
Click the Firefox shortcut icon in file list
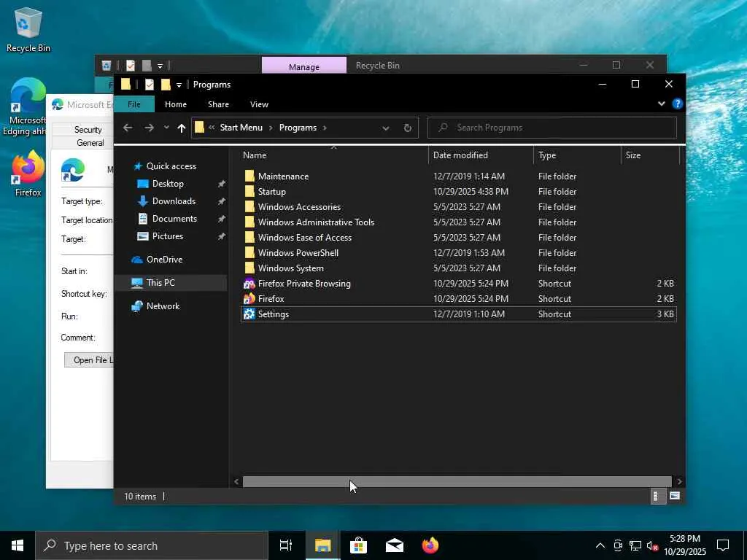pyautogui.click(x=249, y=298)
